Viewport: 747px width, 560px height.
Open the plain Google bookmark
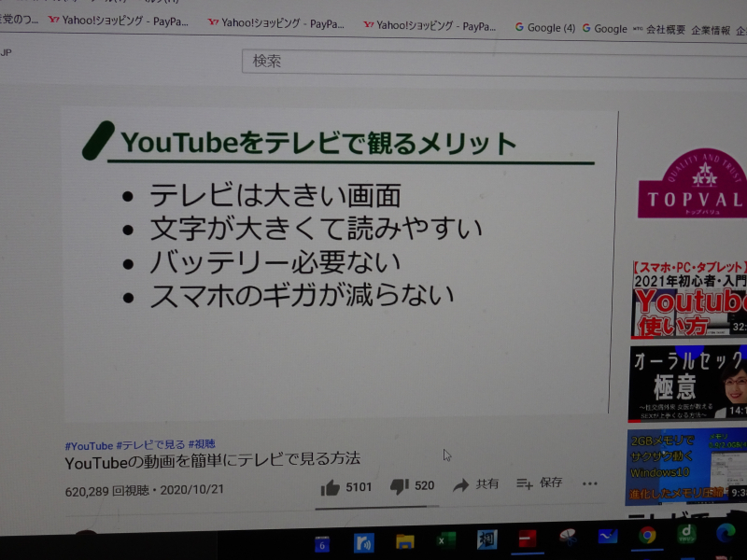[604, 29]
